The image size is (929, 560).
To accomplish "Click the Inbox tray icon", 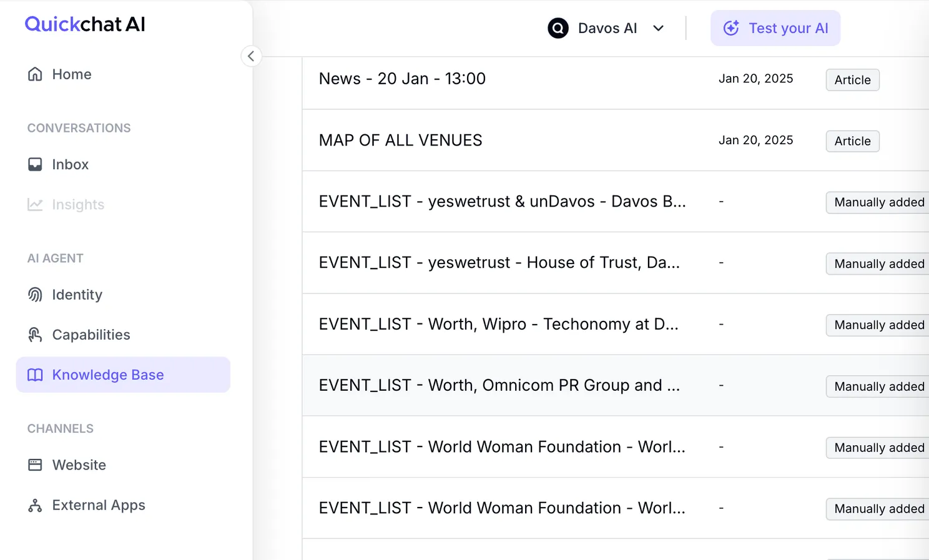I will click(x=35, y=164).
